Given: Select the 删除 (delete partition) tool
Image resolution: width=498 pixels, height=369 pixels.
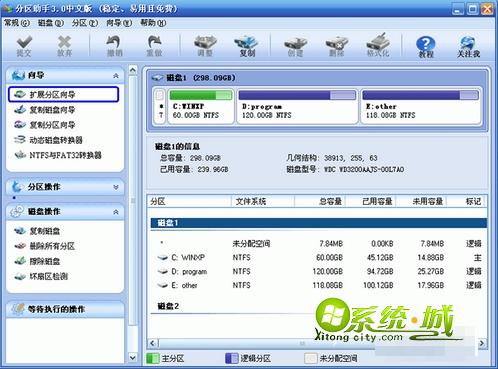Looking at the screenshot, I should (337, 46).
